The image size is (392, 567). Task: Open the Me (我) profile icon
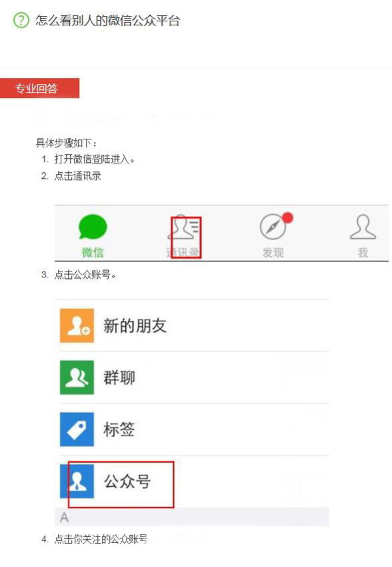pyautogui.click(x=363, y=227)
